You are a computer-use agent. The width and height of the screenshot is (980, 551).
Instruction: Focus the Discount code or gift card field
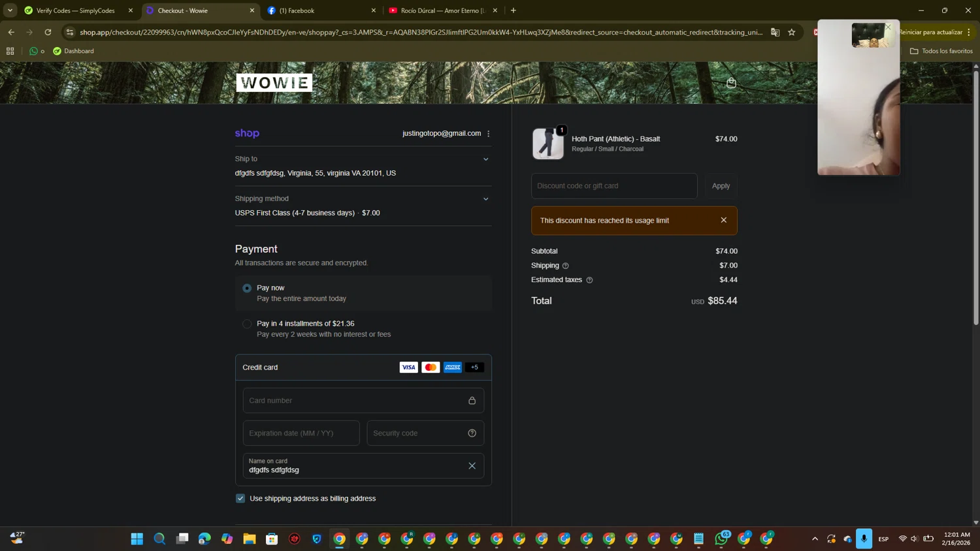(614, 186)
